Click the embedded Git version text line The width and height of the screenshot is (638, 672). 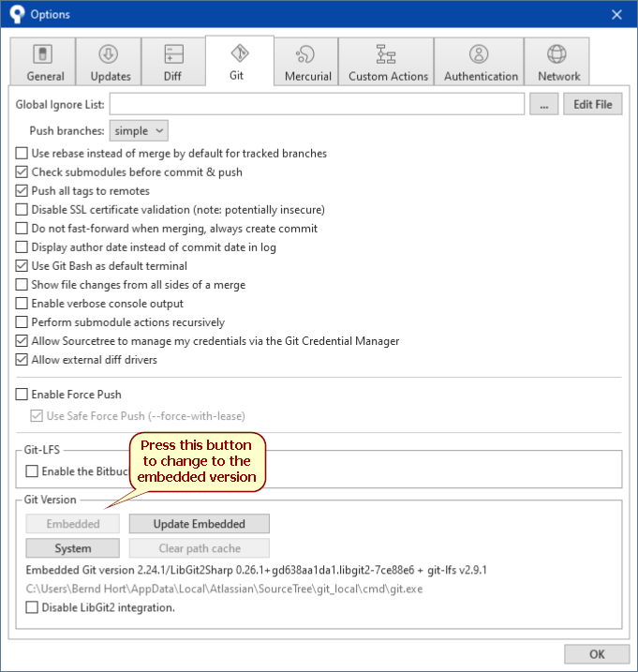(x=256, y=571)
